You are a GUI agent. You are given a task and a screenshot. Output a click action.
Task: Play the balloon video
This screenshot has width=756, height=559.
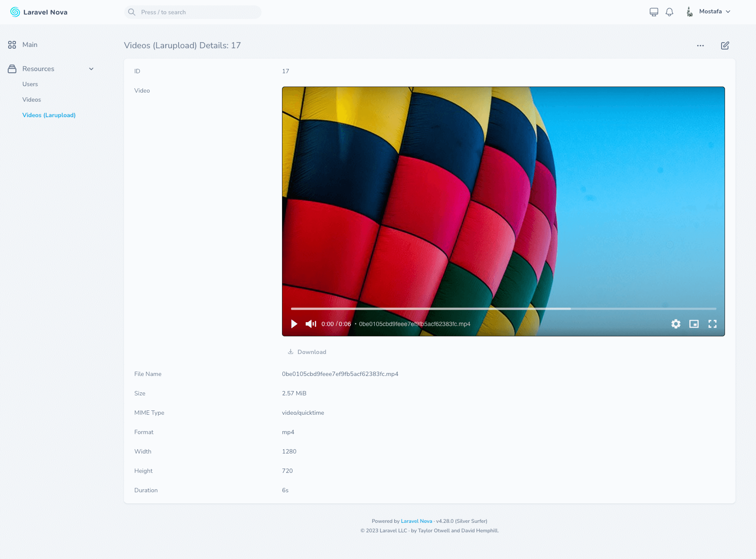[x=294, y=324]
